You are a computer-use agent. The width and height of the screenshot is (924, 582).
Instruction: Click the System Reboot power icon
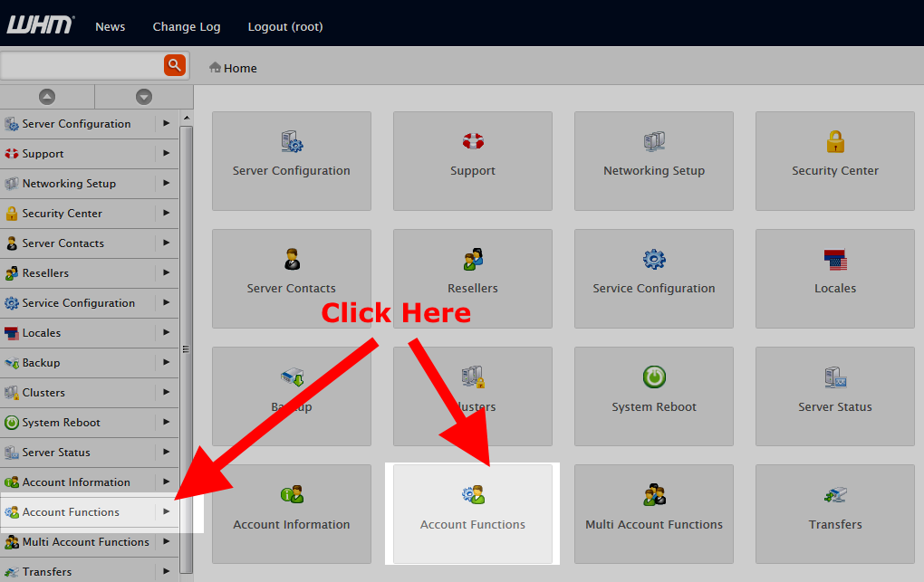click(654, 377)
